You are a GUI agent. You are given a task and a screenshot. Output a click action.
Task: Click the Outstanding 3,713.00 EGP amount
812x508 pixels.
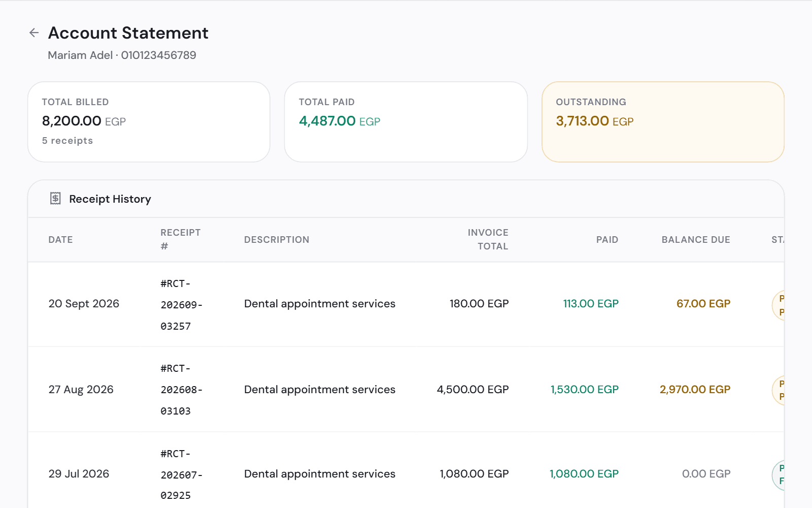pyautogui.click(x=595, y=121)
